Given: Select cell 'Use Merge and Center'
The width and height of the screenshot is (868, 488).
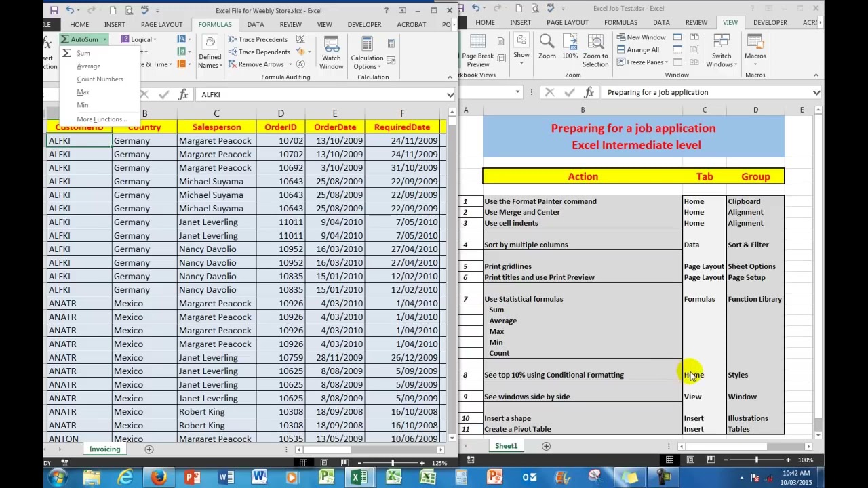Looking at the screenshot, I should [x=583, y=212].
